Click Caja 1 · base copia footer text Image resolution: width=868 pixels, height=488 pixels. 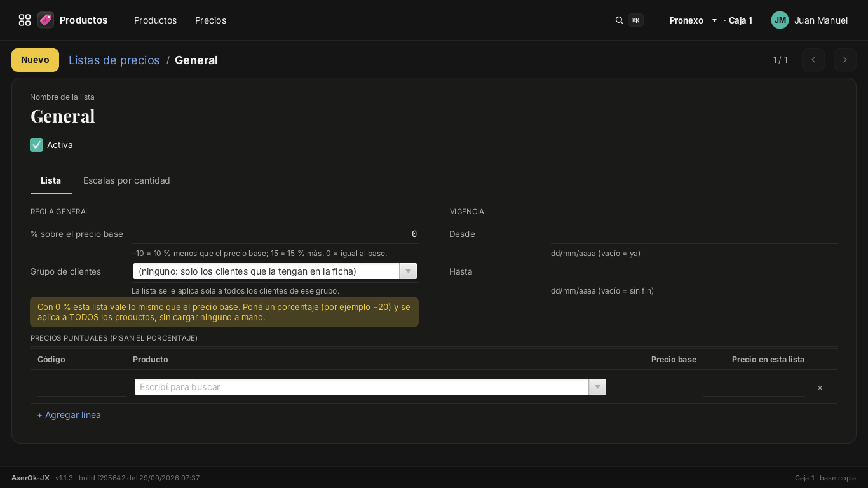825,478
